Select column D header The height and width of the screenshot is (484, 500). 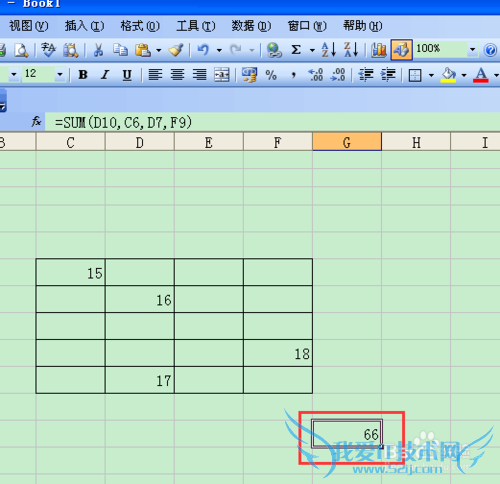[x=140, y=142]
